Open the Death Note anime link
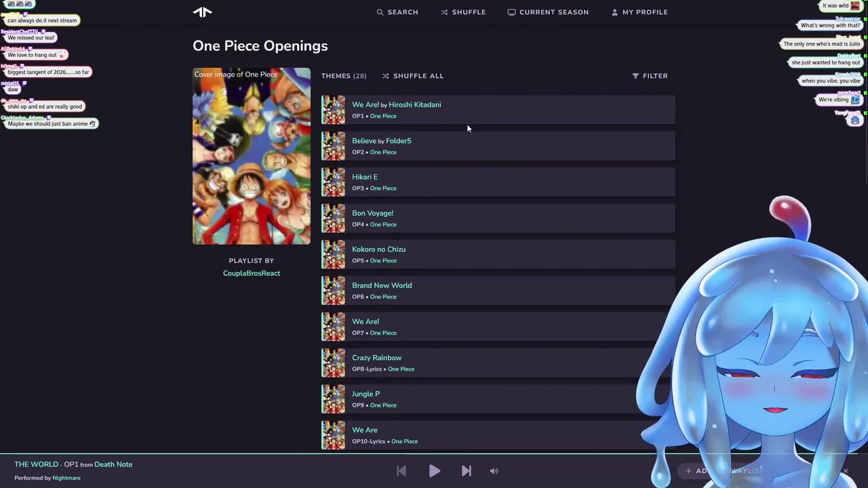 (x=113, y=464)
